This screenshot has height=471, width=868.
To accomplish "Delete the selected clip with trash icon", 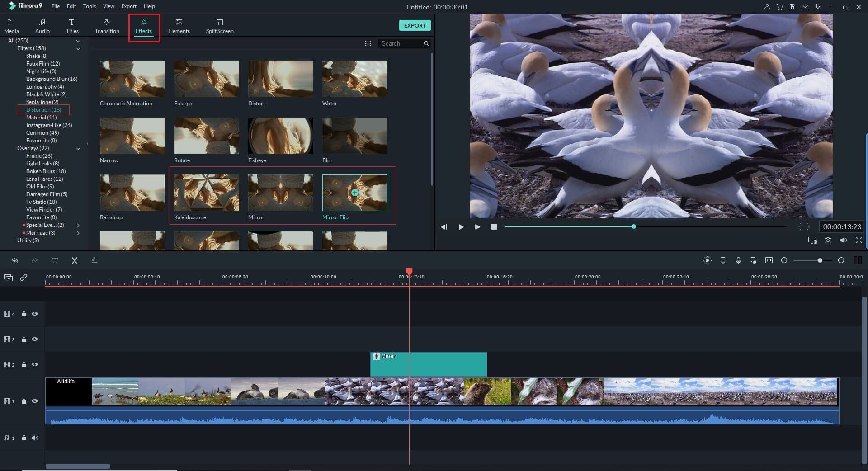I will 55,260.
